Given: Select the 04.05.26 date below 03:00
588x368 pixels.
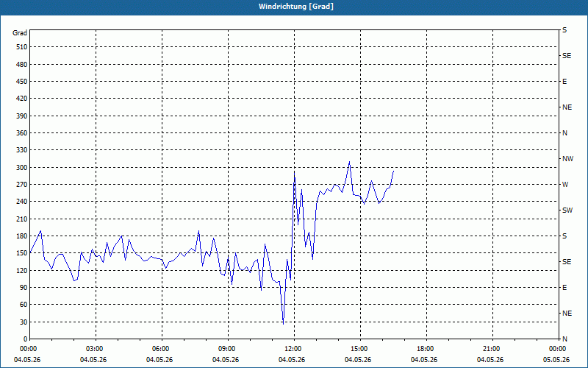Looking at the screenshot, I should tap(93, 360).
